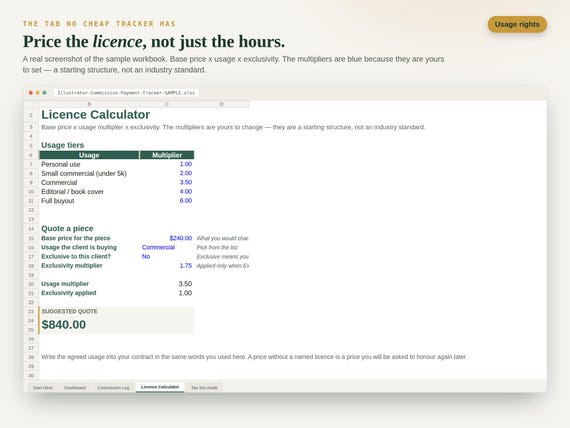Viewport: 570px width, 428px height.
Task: Click the Usage table header cell
Action: pyautogui.click(x=89, y=155)
